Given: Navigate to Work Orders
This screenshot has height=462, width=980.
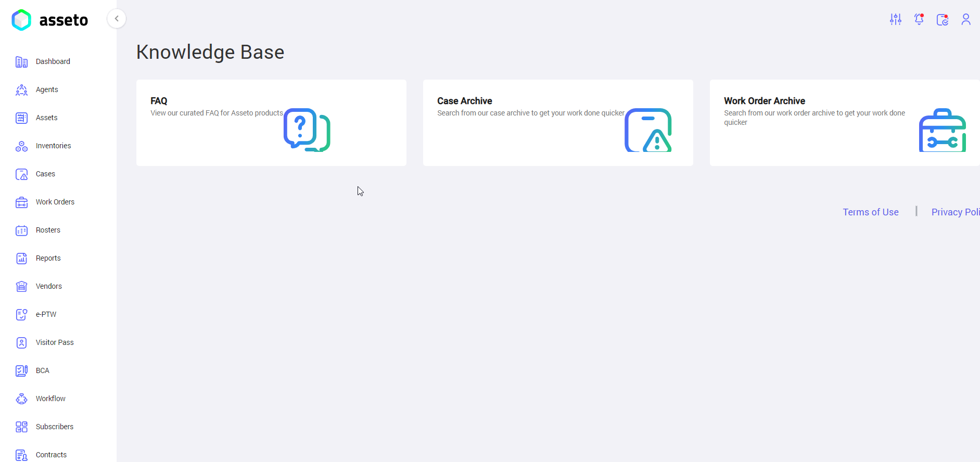Looking at the screenshot, I should (x=55, y=202).
